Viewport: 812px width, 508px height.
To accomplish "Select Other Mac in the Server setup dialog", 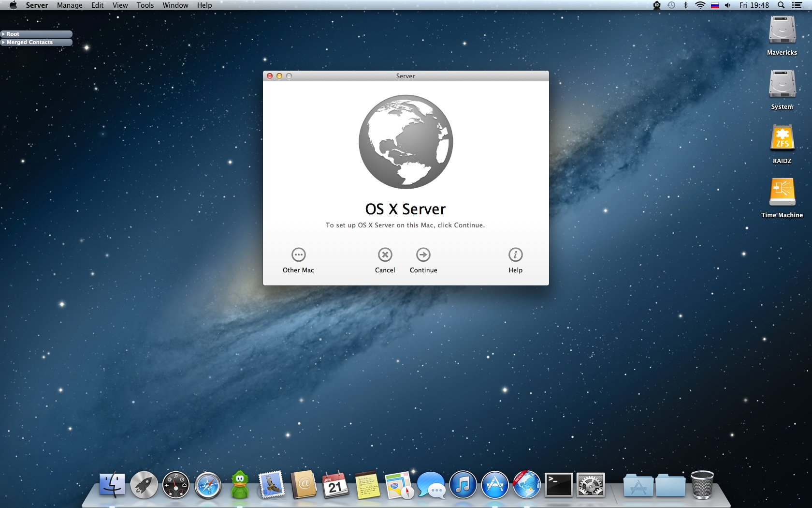I will click(x=298, y=260).
